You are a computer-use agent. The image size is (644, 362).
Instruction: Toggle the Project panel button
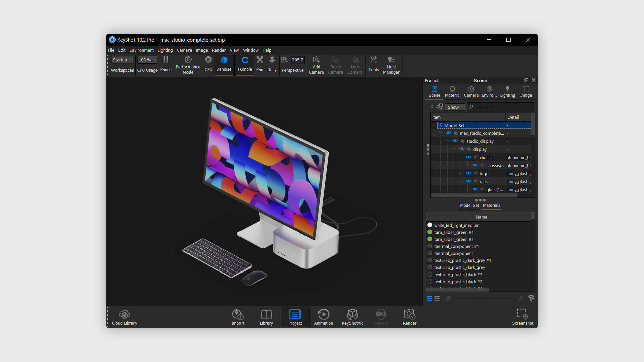(295, 317)
